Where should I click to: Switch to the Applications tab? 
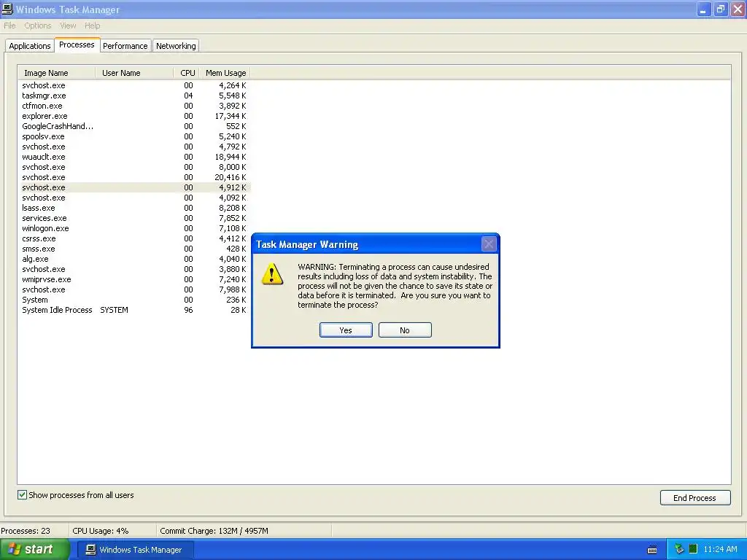(x=29, y=46)
